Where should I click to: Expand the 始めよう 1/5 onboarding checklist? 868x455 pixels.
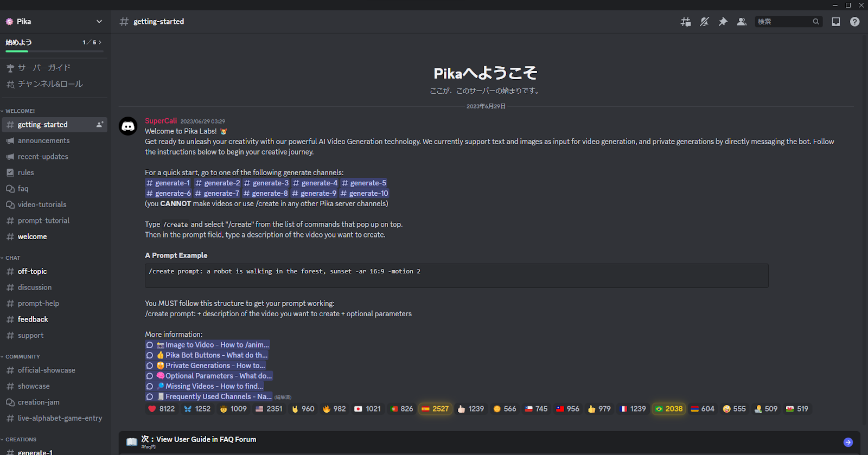(x=54, y=44)
